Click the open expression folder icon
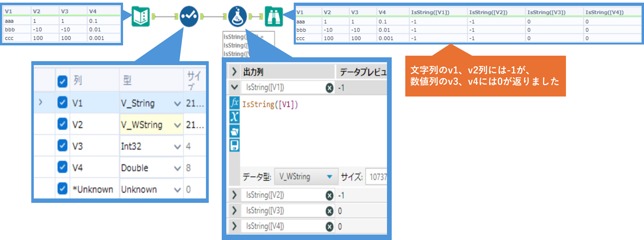This screenshot has width=644, height=240. (234, 131)
